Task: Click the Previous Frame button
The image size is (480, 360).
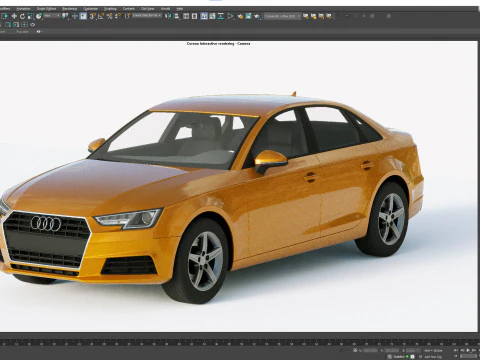Action: (x=462, y=351)
